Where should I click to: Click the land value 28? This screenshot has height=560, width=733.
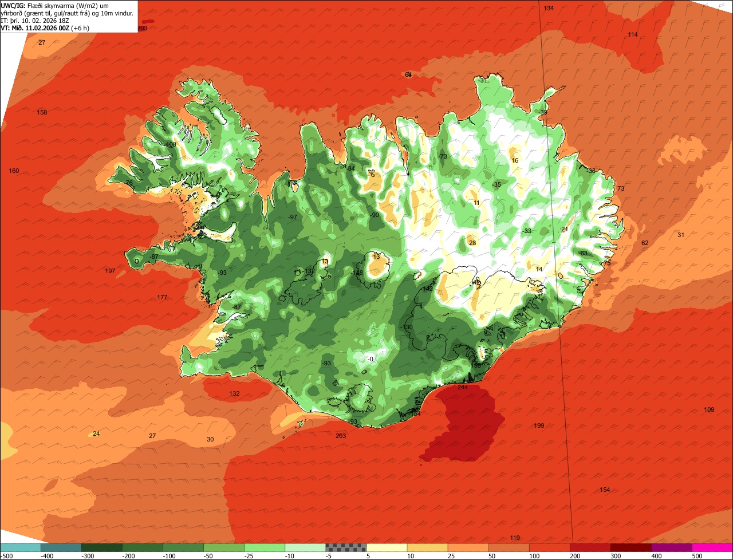[x=472, y=243]
